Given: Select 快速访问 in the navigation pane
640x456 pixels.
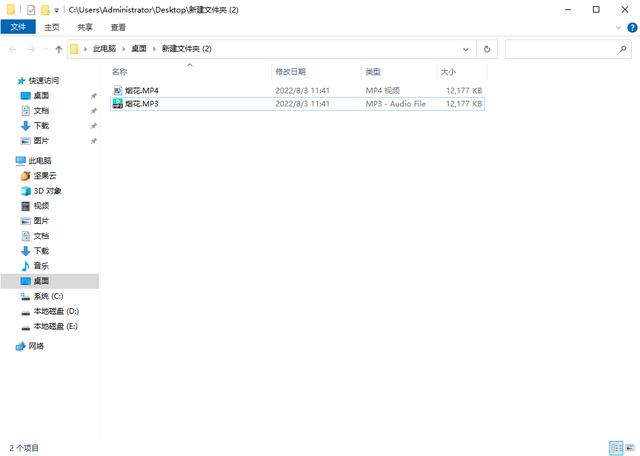Looking at the screenshot, I should pos(43,80).
